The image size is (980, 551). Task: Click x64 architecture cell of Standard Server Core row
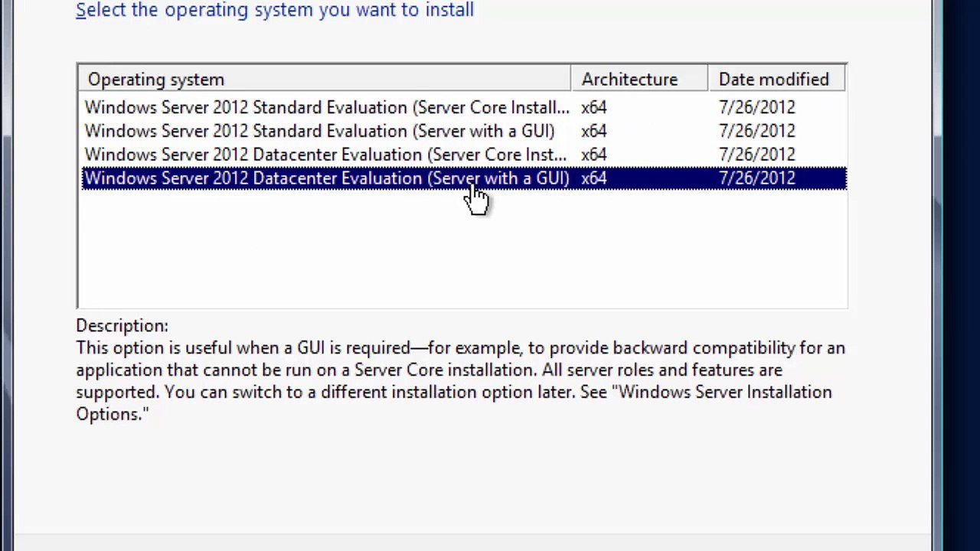pos(594,108)
